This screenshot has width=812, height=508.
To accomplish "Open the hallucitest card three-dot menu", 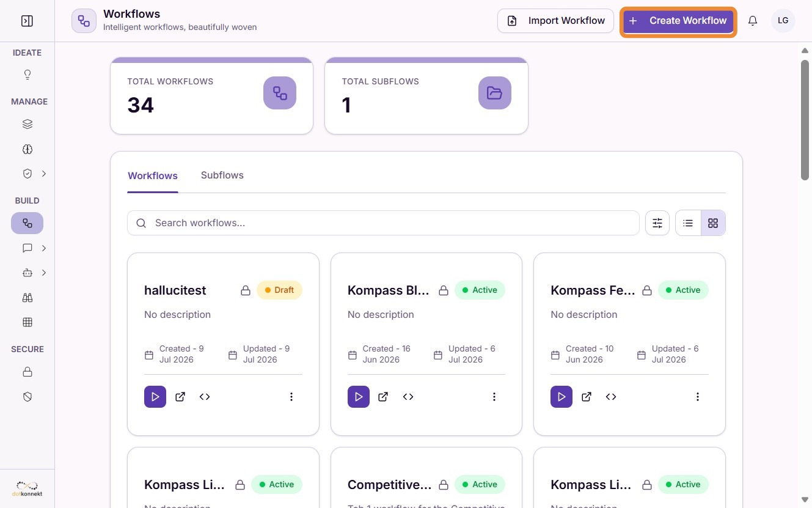I will pos(291,397).
